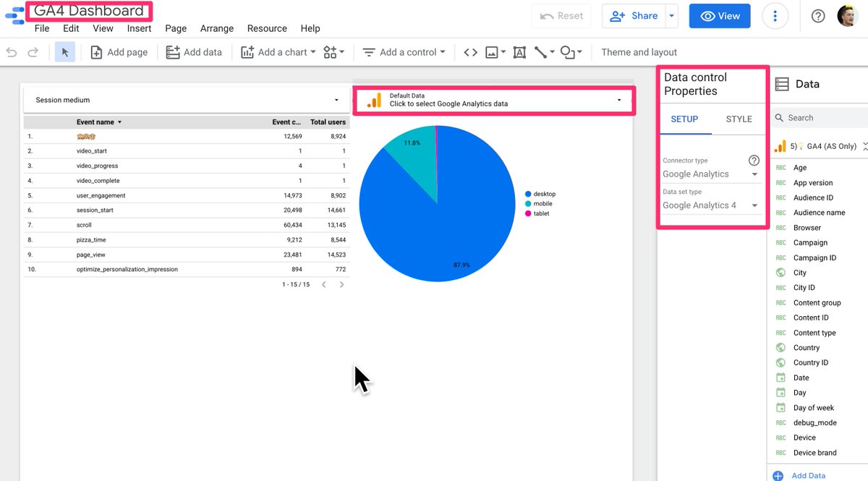
Task: Click the Undo arrow icon
Action: pyautogui.click(x=11, y=52)
